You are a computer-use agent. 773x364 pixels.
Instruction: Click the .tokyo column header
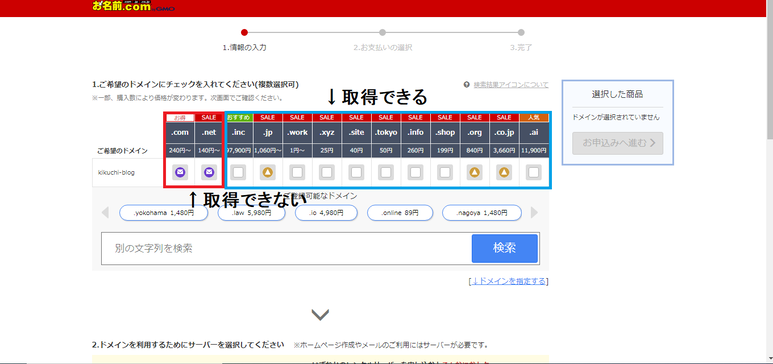point(386,132)
